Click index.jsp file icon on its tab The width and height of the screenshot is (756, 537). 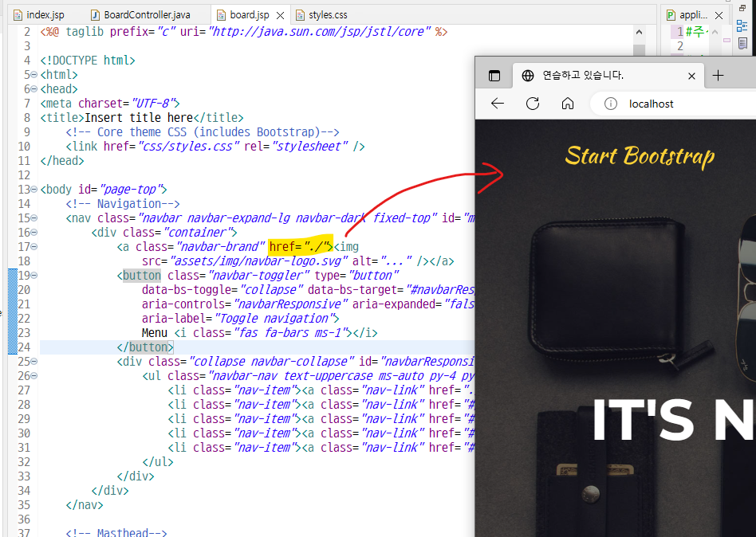point(18,15)
